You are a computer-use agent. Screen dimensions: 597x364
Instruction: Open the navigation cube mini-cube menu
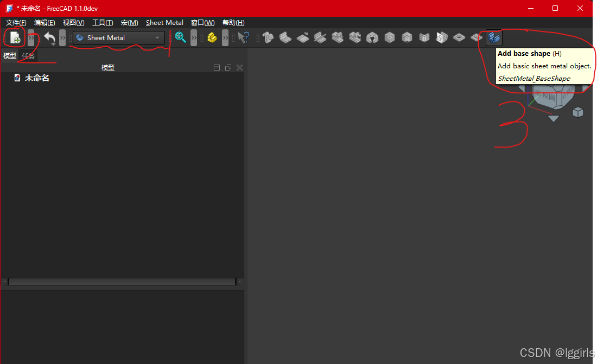(x=577, y=112)
